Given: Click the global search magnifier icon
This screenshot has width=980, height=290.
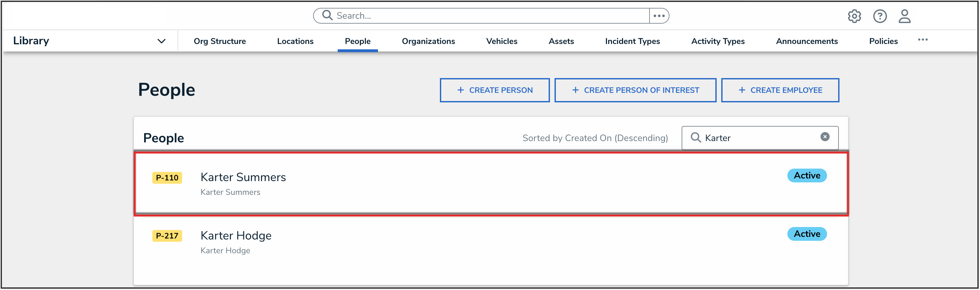Looking at the screenshot, I should point(327,15).
